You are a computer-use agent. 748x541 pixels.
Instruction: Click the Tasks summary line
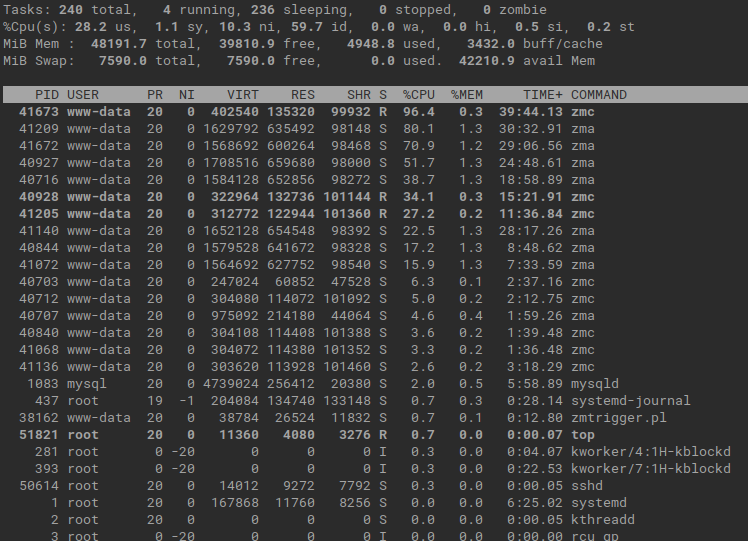click(x=275, y=10)
